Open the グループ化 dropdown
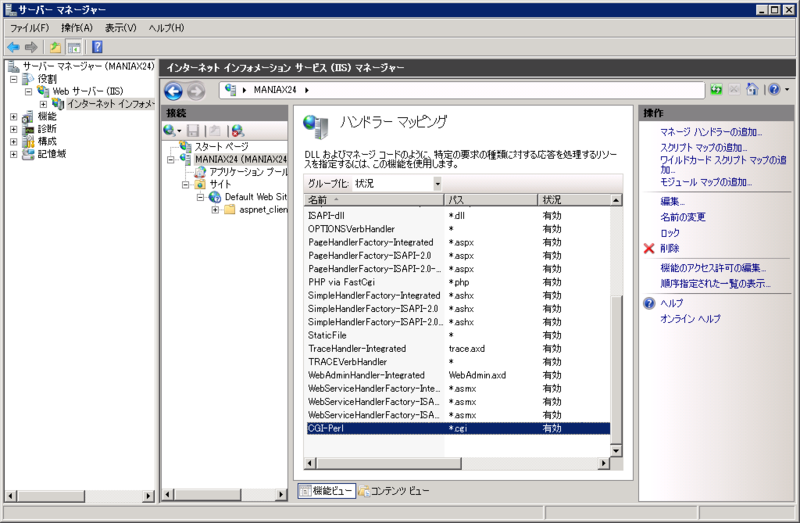This screenshot has height=523, width=800. click(x=437, y=184)
